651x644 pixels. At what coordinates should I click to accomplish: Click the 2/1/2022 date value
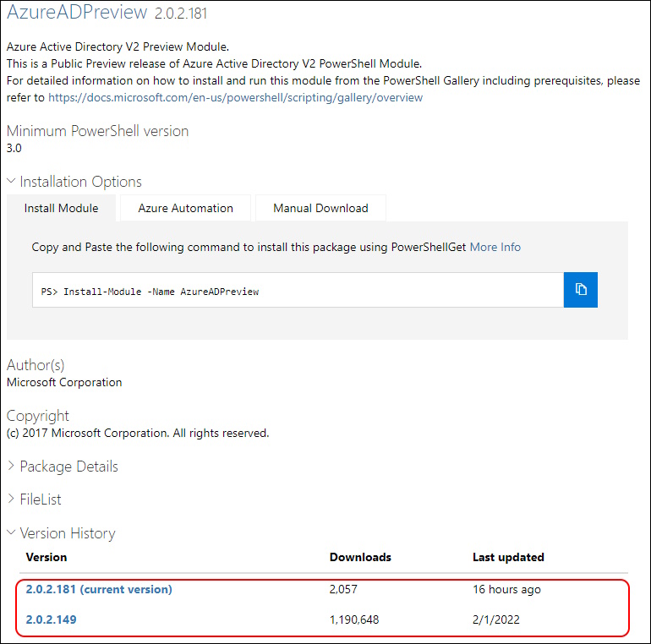(496, 620)
